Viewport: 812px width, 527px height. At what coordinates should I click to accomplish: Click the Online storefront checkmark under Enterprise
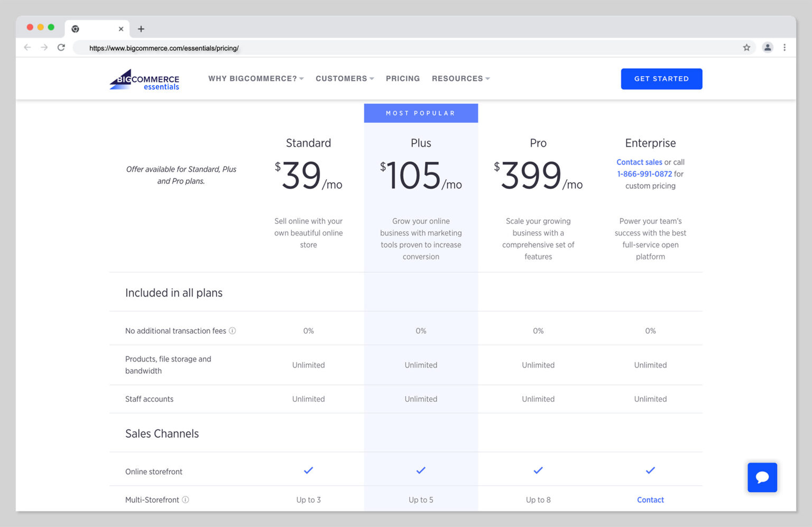point(650,470)
